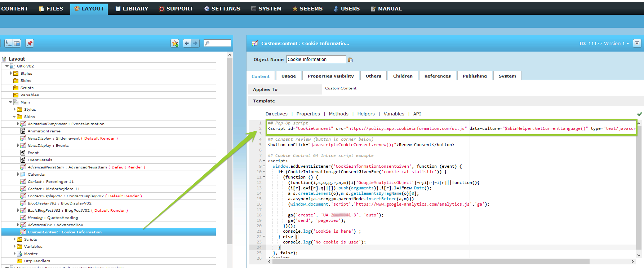This screenshot has height=268, width=644.
Task: Click Calendar item icon
Action: (23, 174)
